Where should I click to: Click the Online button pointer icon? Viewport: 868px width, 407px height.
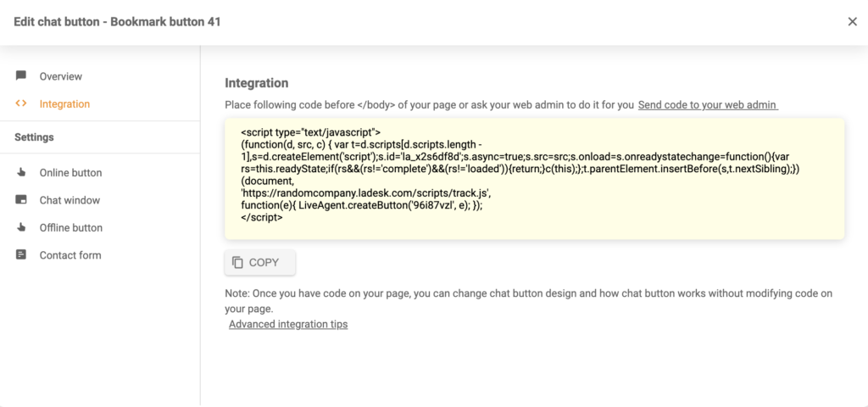[21, 173]
